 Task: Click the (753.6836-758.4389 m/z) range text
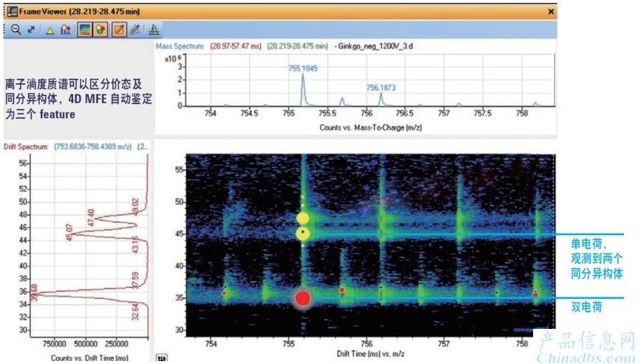click(x=93, y=146)
